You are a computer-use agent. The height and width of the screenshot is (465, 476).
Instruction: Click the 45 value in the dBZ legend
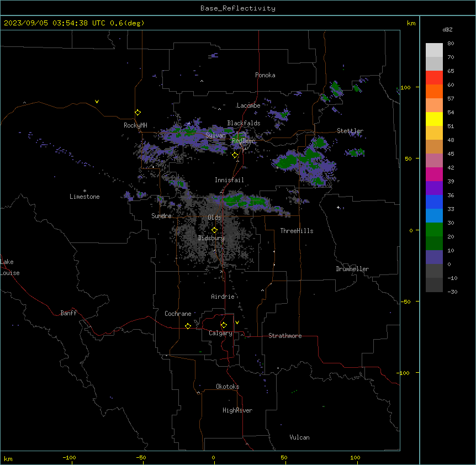tap(451, 154)
